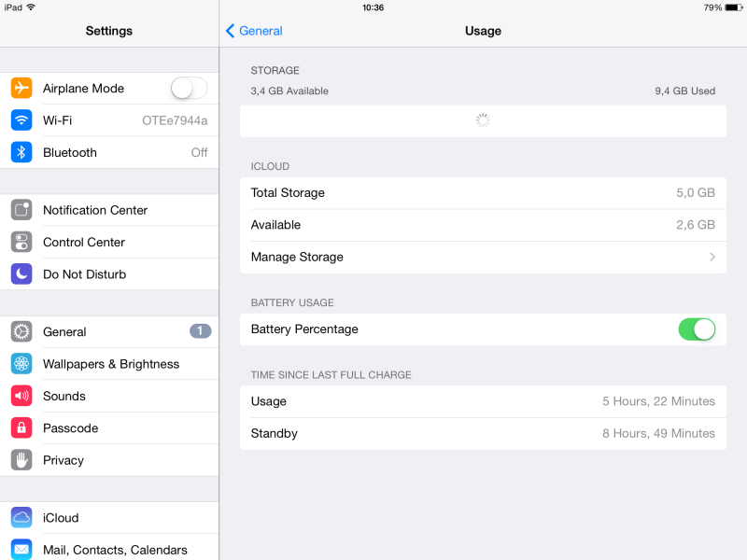Tap the '5,0 GB' total storage value
The image size is (747, 560).
[696, 193]
